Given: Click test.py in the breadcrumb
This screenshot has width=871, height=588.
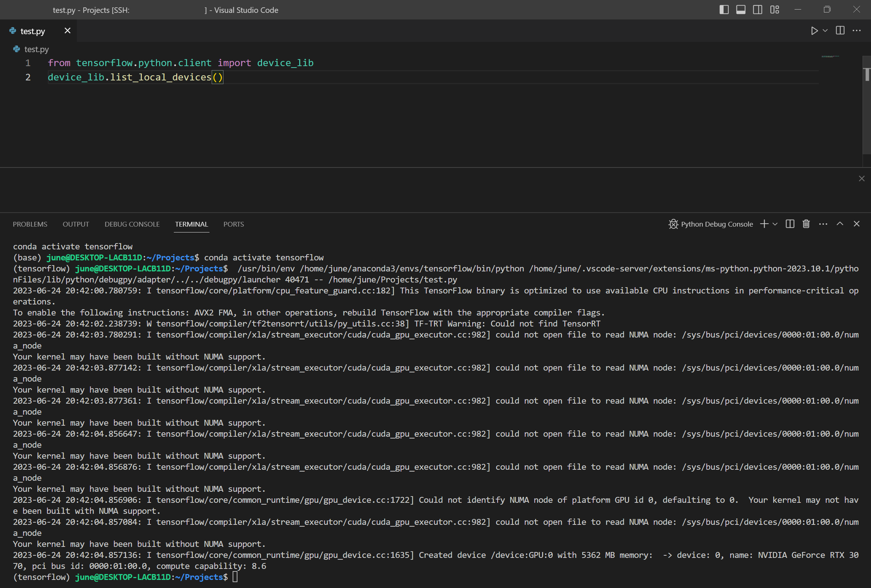Looking at the screenshot, I should click(x=36, y=49).
